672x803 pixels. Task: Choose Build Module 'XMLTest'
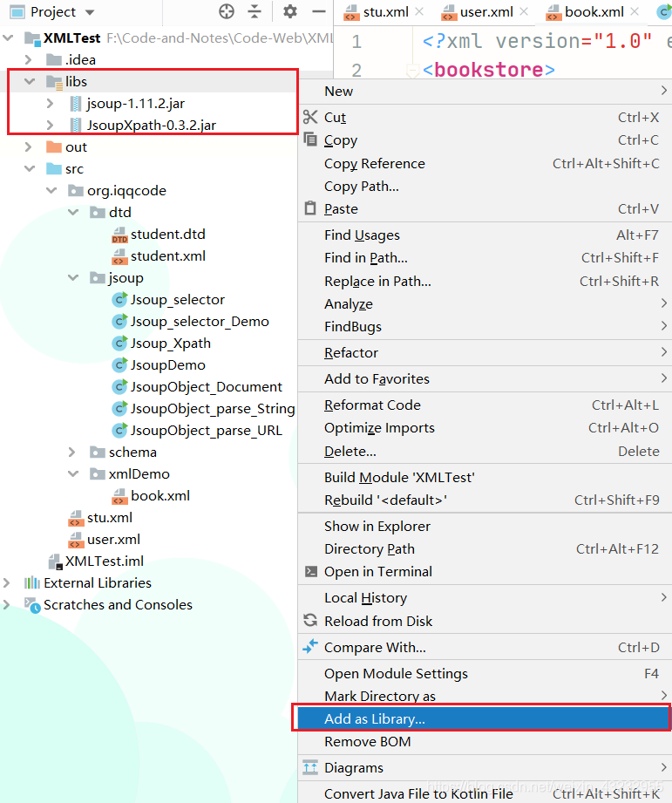pyautogui.click(x=485, y=477)
